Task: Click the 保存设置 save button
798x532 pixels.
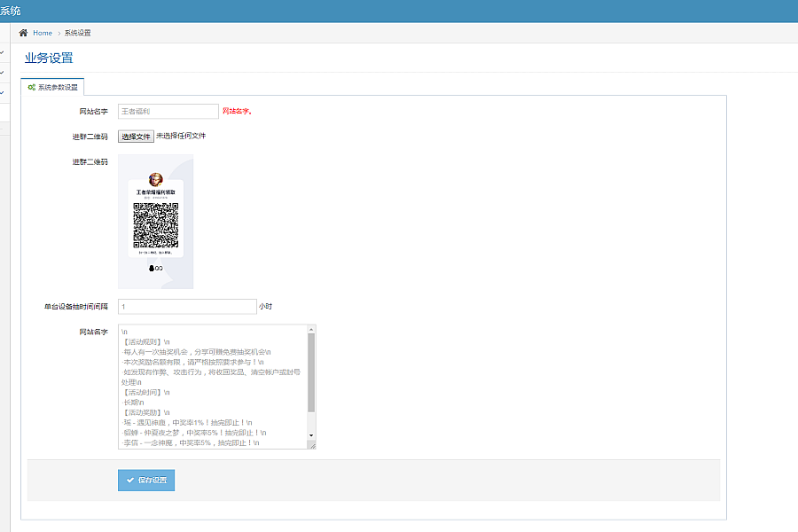Action: coord(146,480)
